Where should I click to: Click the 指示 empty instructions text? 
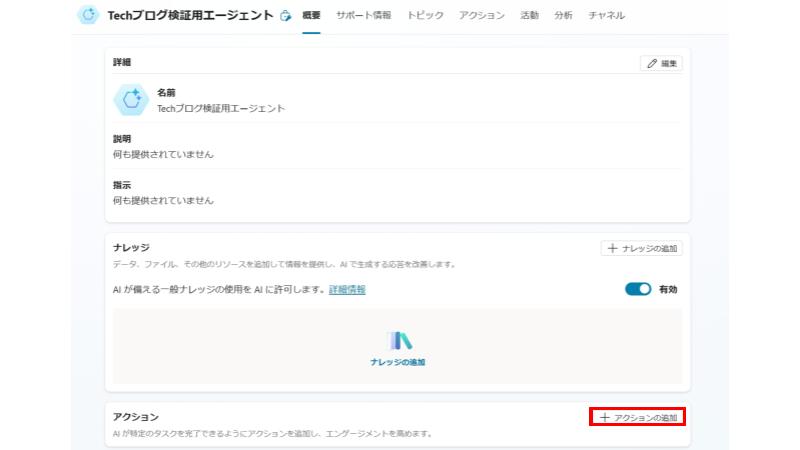coord(163,200)
